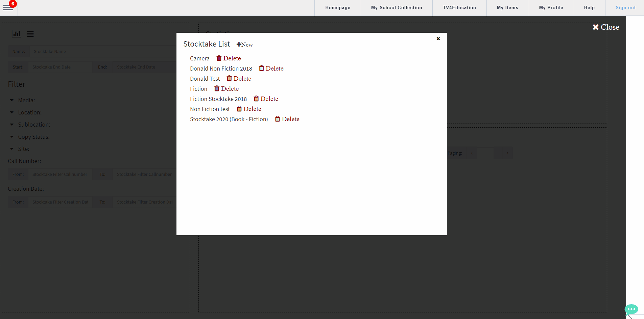Image resolution: width=644 pixels, height=319 pixels.
Task: Click the Stocktake Name input field
Action: pyautogui.click(x=101, y=52)
